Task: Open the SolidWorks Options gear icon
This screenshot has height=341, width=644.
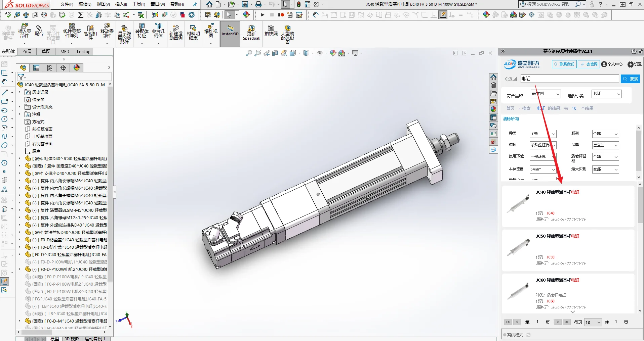Action: click(x=316, y=4)
